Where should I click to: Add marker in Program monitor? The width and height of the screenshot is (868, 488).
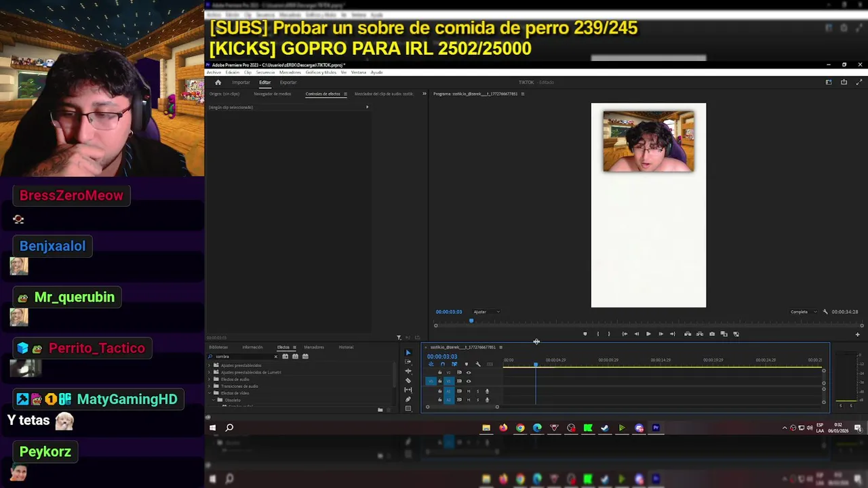click(x=585, y=333)
